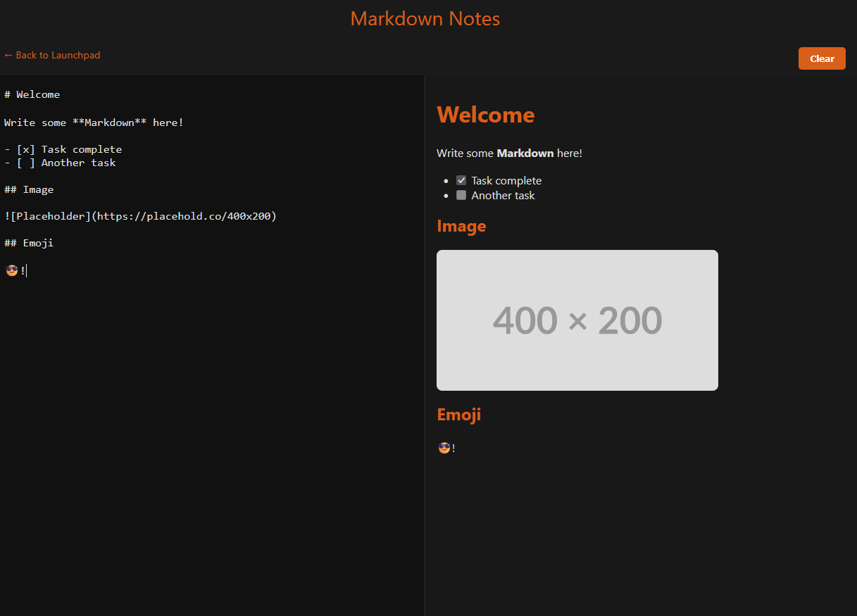Open the Back to Launchpad link
Screen dimensions: 857x616
click(52, 55)
